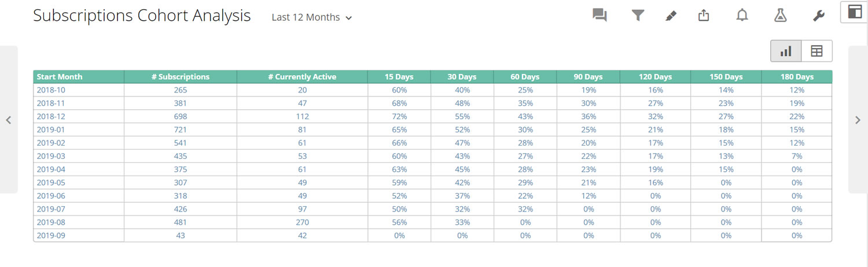Toggle the dashboard layout panel icon
This screenshot has width=868, height=267.
point(854,12)
